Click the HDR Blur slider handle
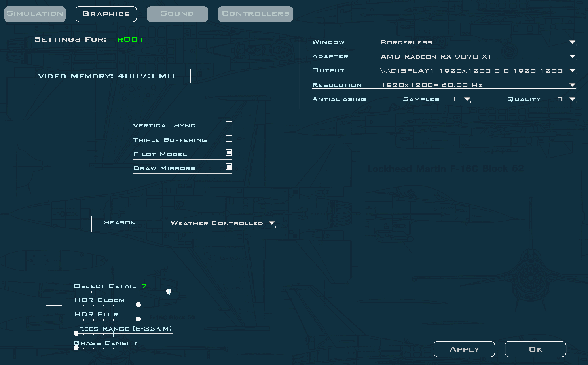This screenshot has height=365, width=588. coord(138,319)
